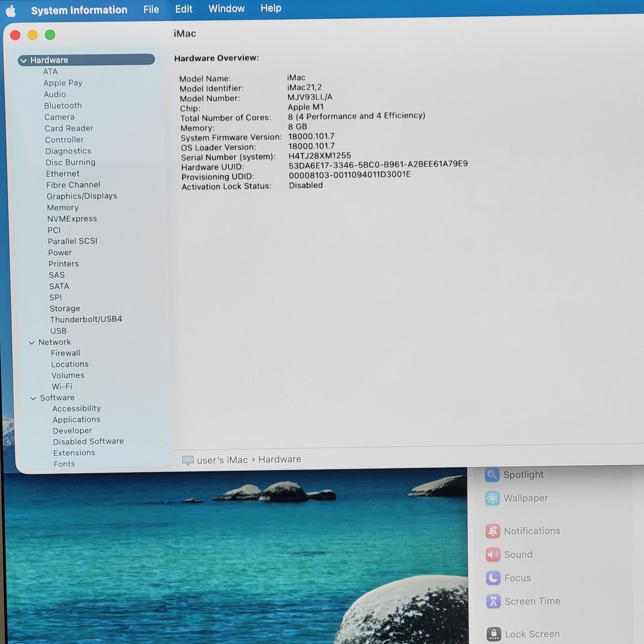Select Extensions under Software
Screen dimensions: 644x644
click(x=74, y=453)
